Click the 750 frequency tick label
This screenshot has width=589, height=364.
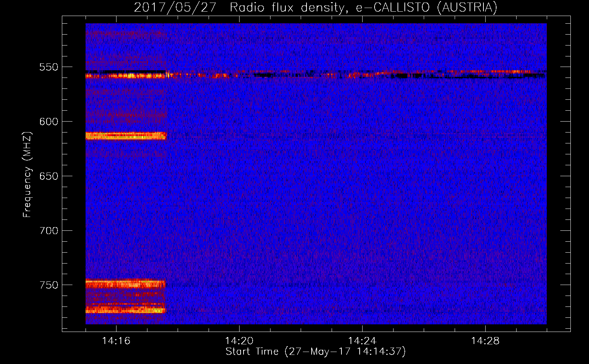[49, 285]
